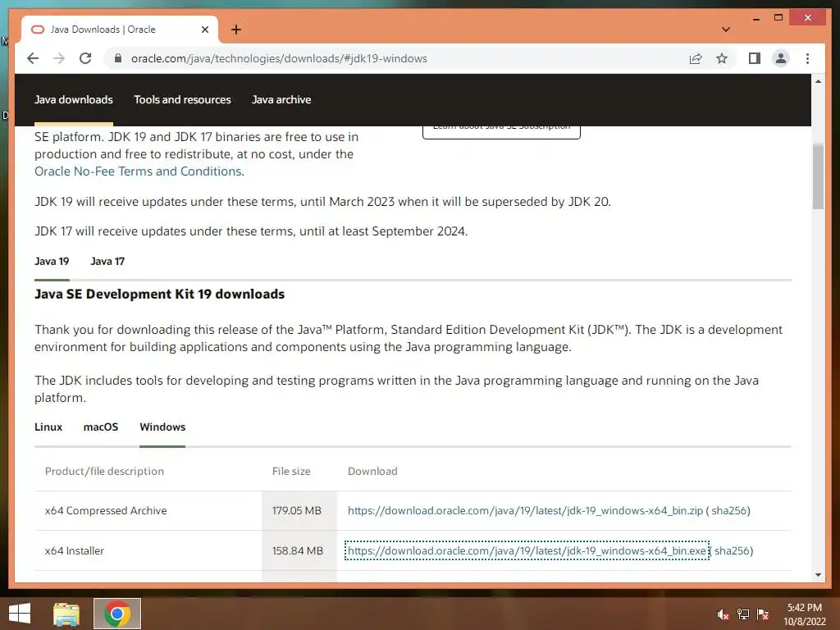Click the muted volume tray icon
The width and height of the screenshot is (840, 630).
point(723,614)
